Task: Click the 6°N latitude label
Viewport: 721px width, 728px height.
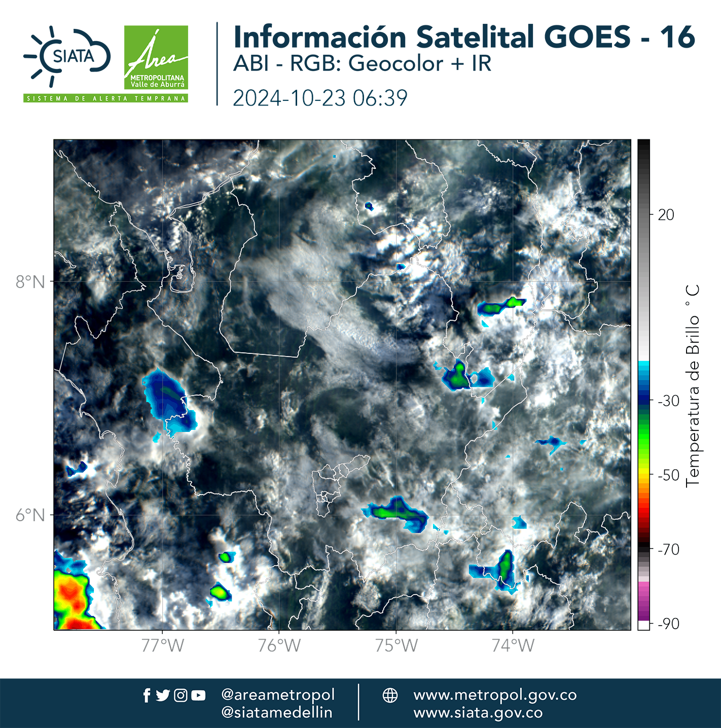Action: pyautogui.click(x=30, y=515)
